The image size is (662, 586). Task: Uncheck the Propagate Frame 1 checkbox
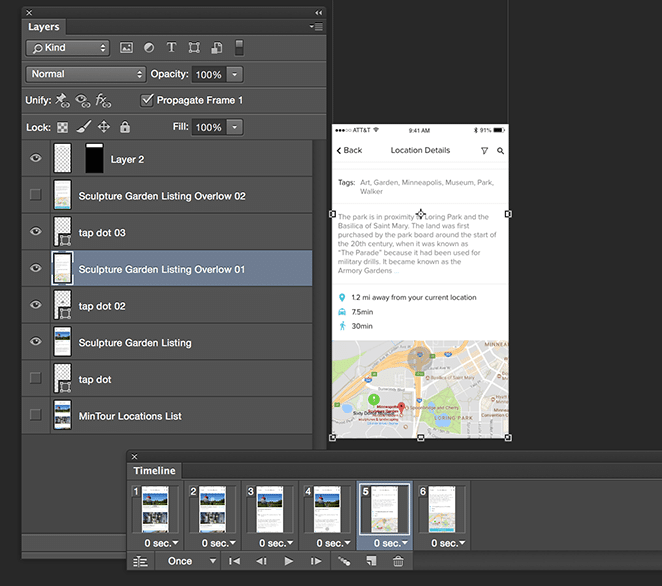(x=148, y=100)
